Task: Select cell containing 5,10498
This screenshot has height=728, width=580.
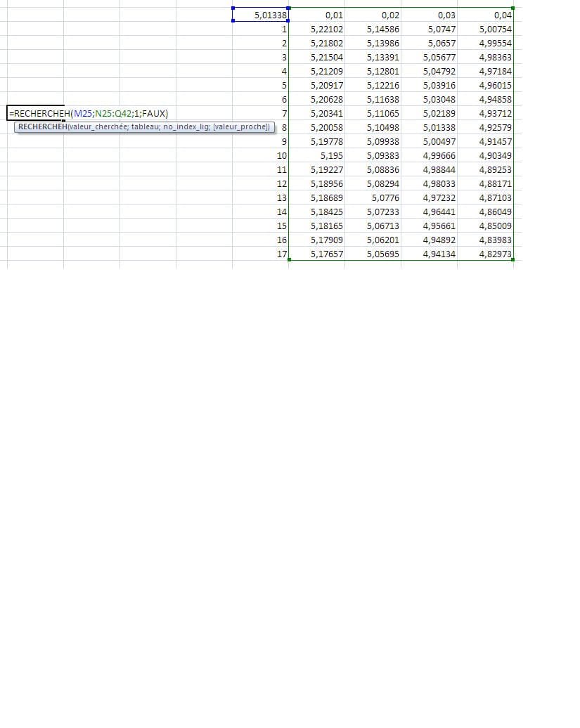Action: pos(373,127)
